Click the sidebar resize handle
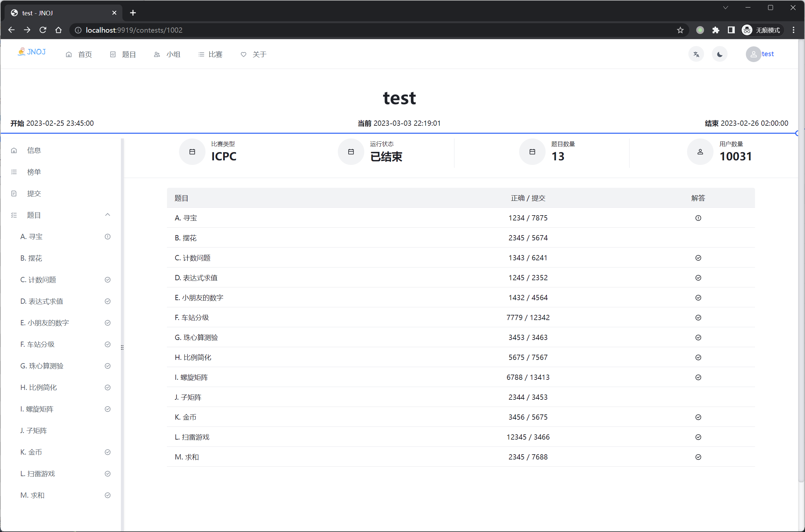This screenshot has height=532, width=805. (122, 347)
